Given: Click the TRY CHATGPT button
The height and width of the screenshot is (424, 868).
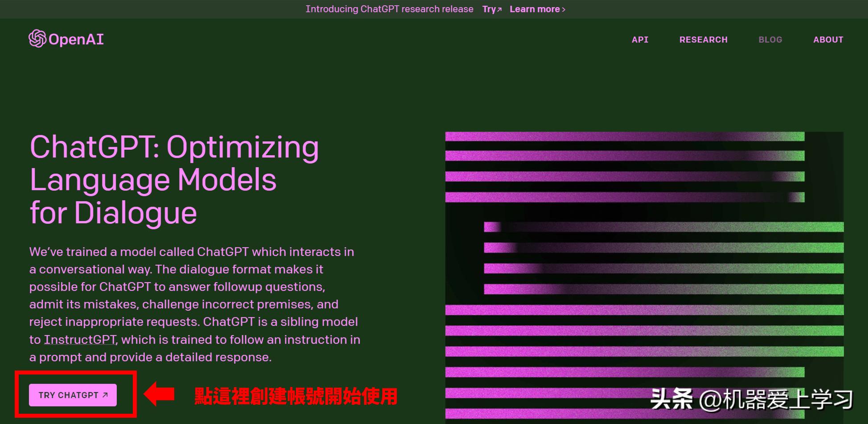Looking at the screenshot, I should [x=73, y=395].
